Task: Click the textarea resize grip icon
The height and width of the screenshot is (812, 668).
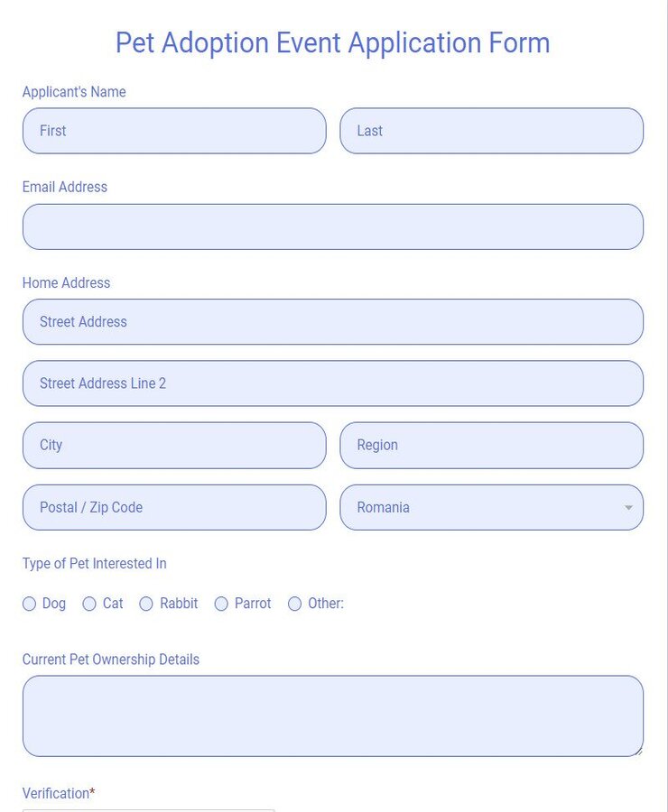Action: point(638,752)
